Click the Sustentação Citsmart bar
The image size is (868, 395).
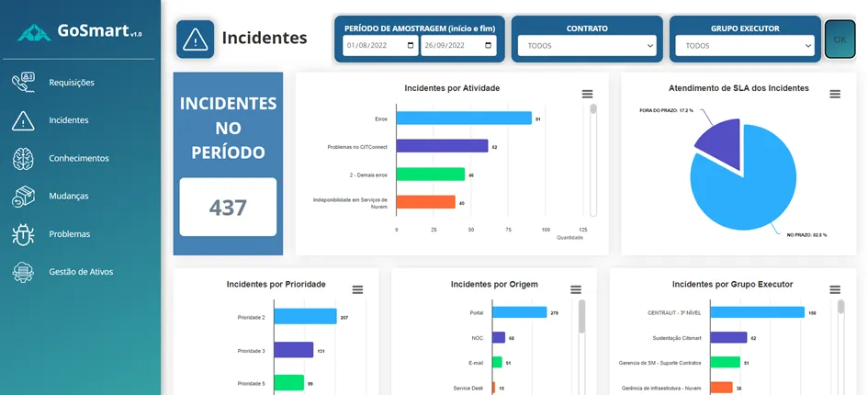coord(728,337)
